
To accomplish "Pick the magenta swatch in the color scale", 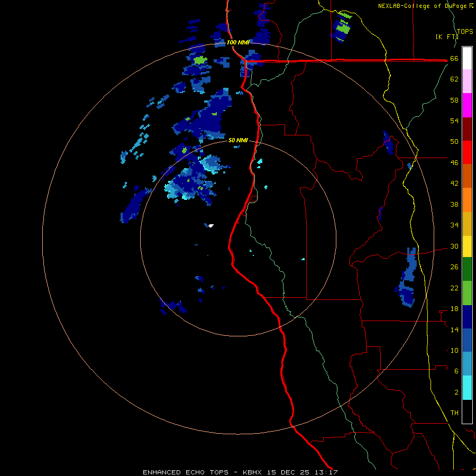I will point(467,105).
